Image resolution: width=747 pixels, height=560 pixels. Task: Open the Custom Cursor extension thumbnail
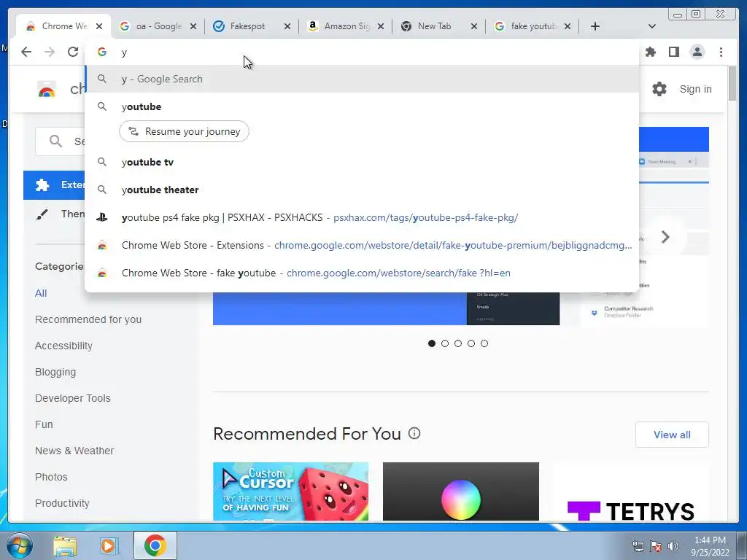(x=290, y=491)
